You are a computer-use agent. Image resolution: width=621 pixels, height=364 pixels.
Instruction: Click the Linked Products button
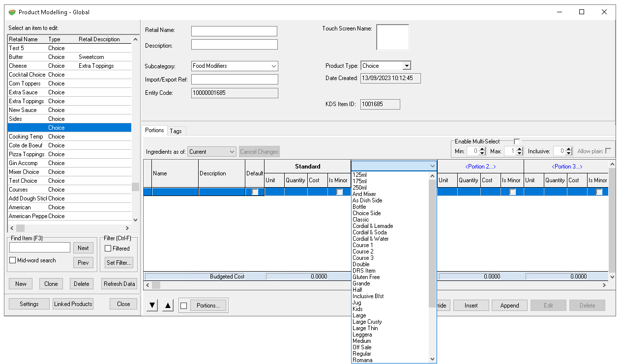tap(73, 304)
